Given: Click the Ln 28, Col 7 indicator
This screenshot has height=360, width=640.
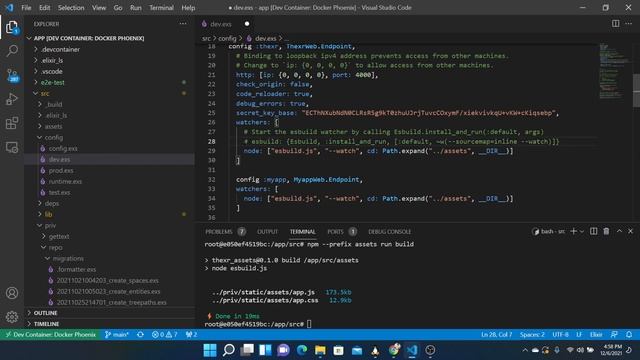Looking at the screenshot, I should click(x=496, y=335).
